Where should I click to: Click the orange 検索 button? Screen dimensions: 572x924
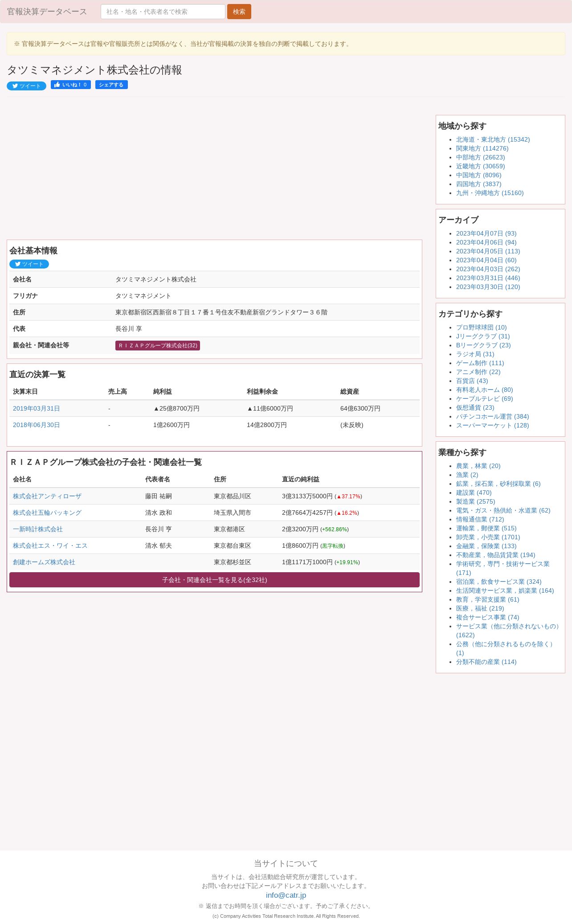point(239,12)
